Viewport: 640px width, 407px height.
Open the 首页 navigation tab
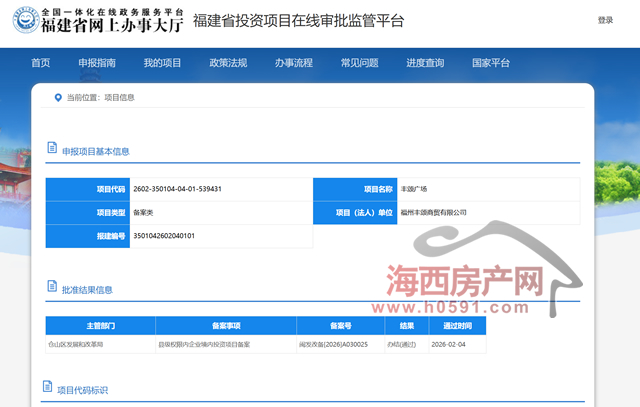(40, 63)
